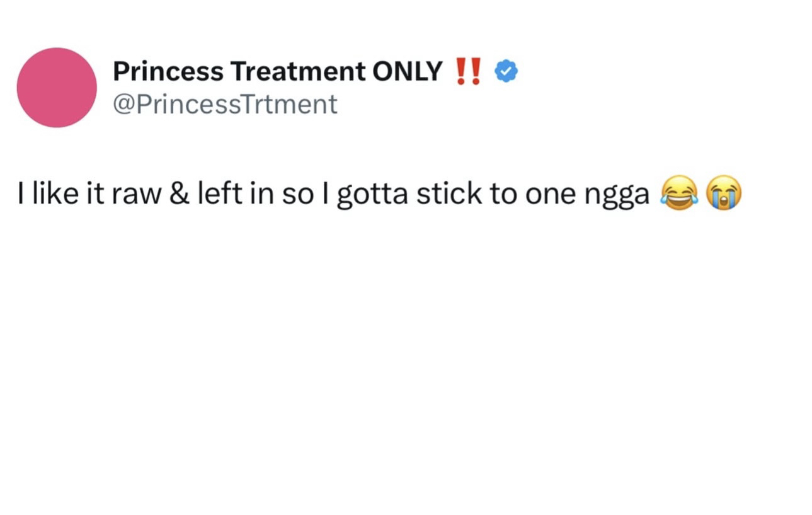This screenshot has width=812, height=515.
Task: Click the word "left" in tweet
Action: pyautogui.click(x=215, y=194)
